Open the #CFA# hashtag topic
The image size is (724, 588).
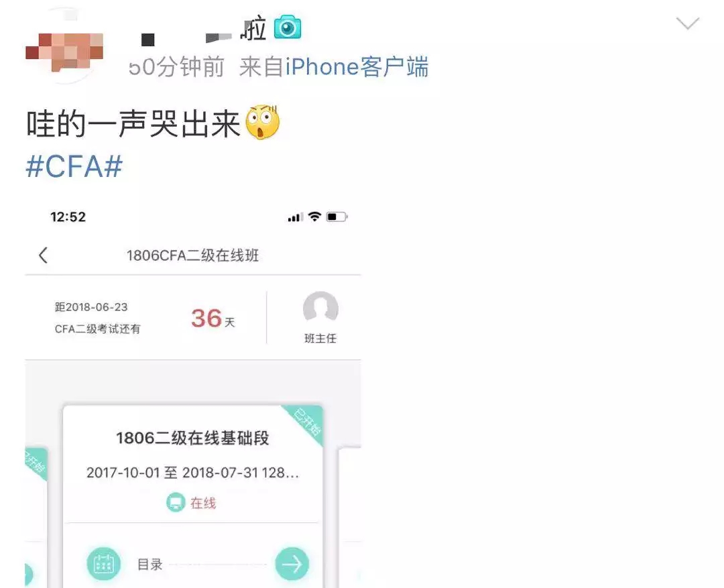(x=74, y=166)
